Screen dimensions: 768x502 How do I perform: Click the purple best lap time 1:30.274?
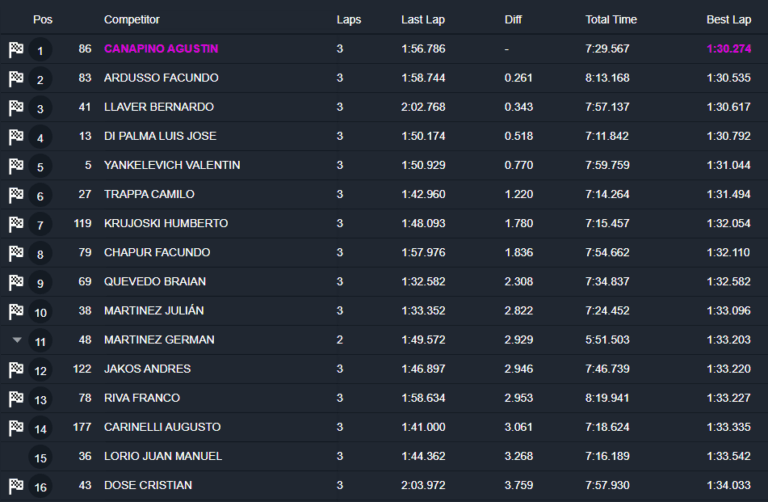coord(728,49)
